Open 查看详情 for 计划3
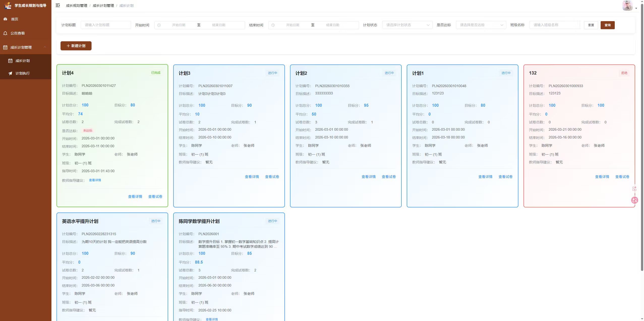Image resolution: width=644 pixels, height=321 pixels. (x=252, y=177)
